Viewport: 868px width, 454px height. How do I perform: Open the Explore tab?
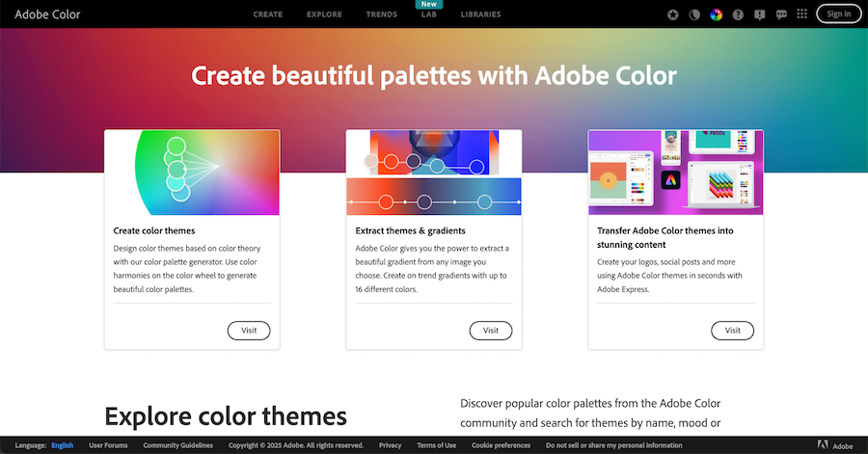tap(324, 14)
